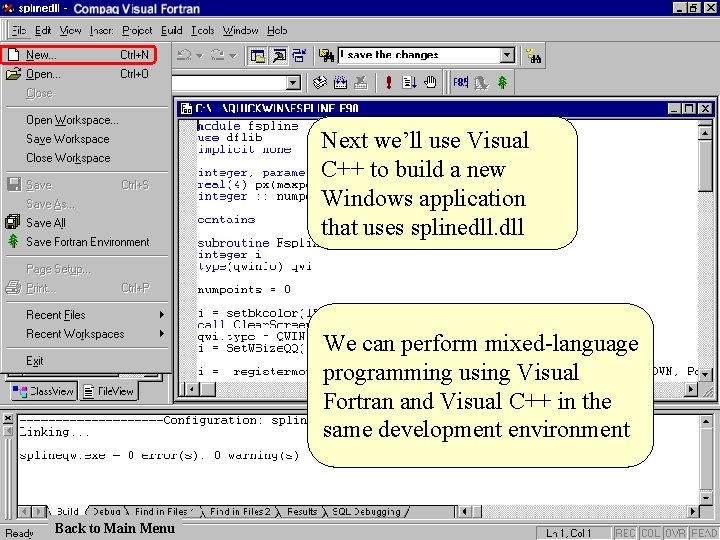Open the redo history dropdown arrow

[x=233, y=56]
